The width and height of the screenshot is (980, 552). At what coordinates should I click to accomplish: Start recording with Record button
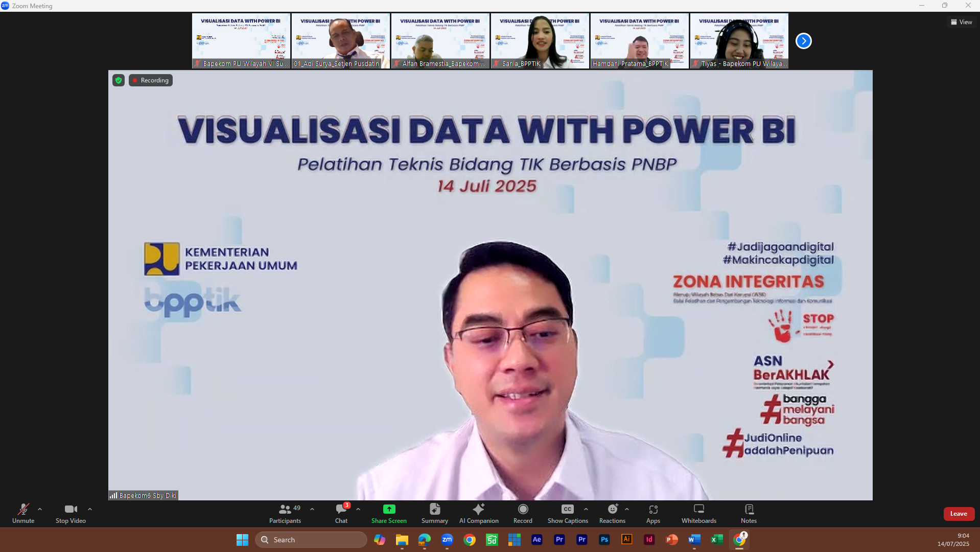[523, 513]
